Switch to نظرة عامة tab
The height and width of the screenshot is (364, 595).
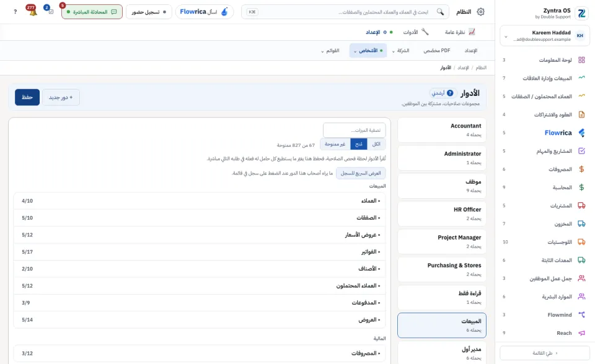(x=460, y=32)
